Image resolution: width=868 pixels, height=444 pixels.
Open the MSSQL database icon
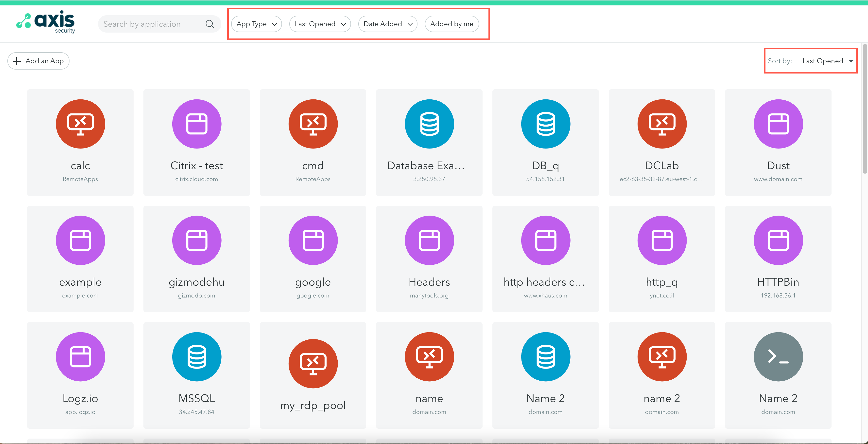(197, 357)
